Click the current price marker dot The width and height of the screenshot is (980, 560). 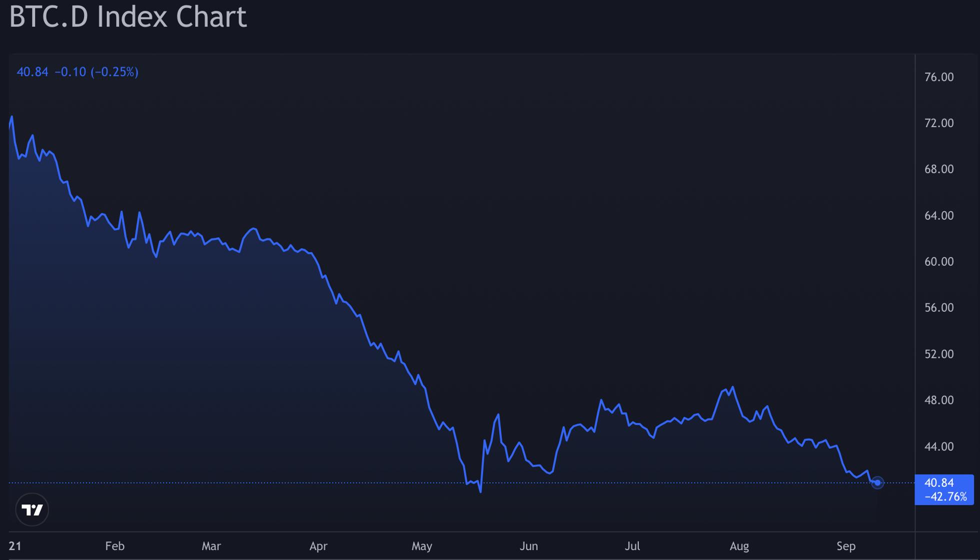point(877,482)
